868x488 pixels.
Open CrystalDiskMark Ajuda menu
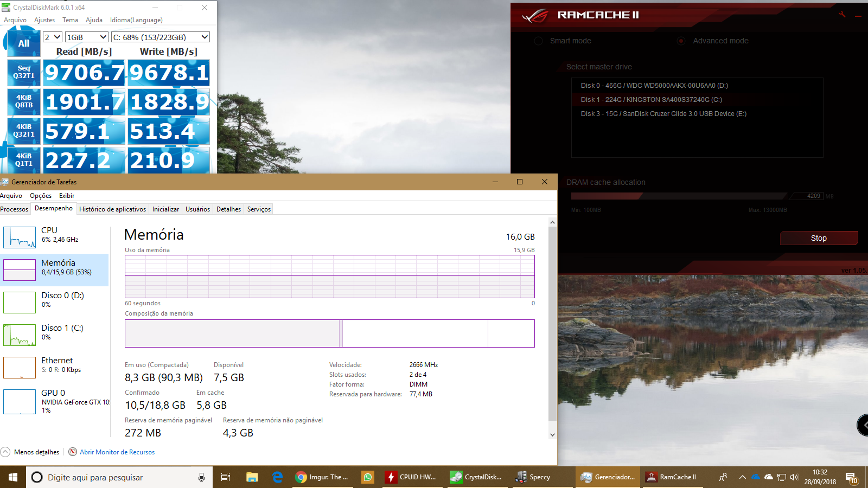coord(94,20)
